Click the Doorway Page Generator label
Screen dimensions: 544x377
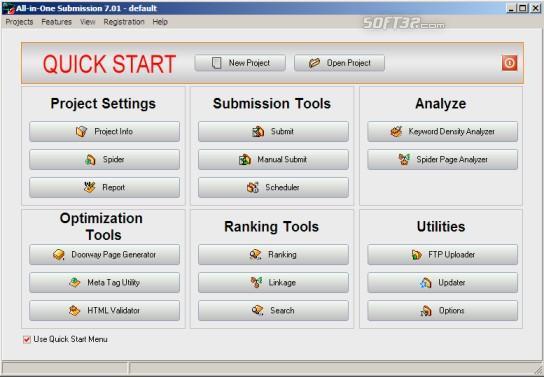tap(113, 255)
